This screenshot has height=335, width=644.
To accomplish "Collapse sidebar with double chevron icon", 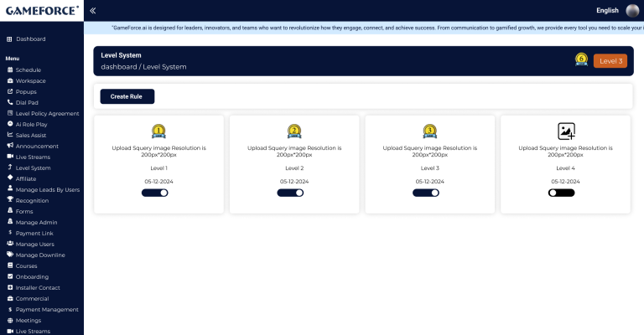I will coord(92,10).
